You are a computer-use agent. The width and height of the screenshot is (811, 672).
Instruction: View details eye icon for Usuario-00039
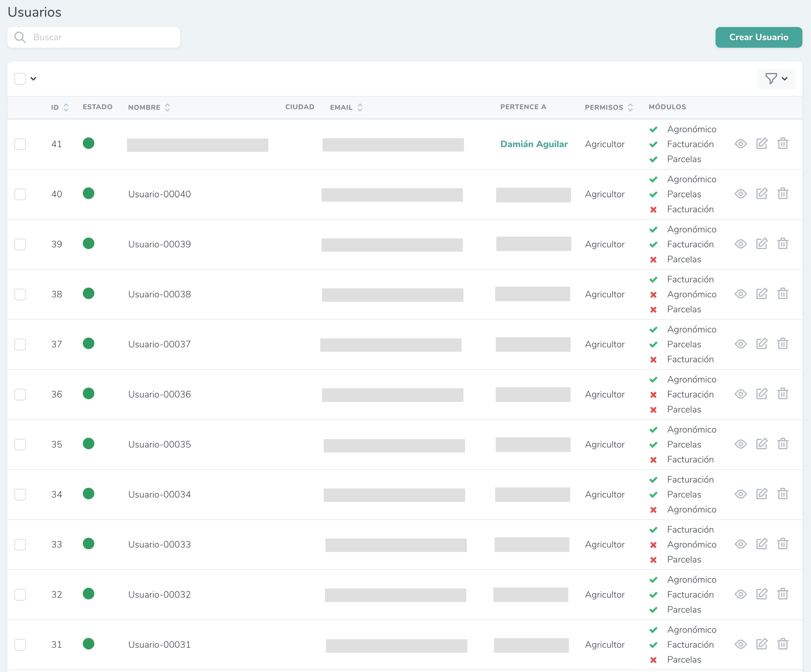(740, 244)
